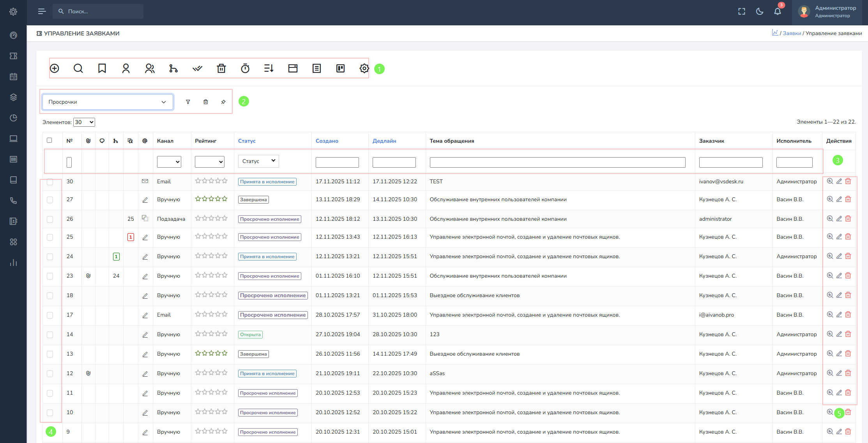Open the Просрочки saved filter dropdown
The height and width of the screenshot is (443, 868).
(108, 102)
